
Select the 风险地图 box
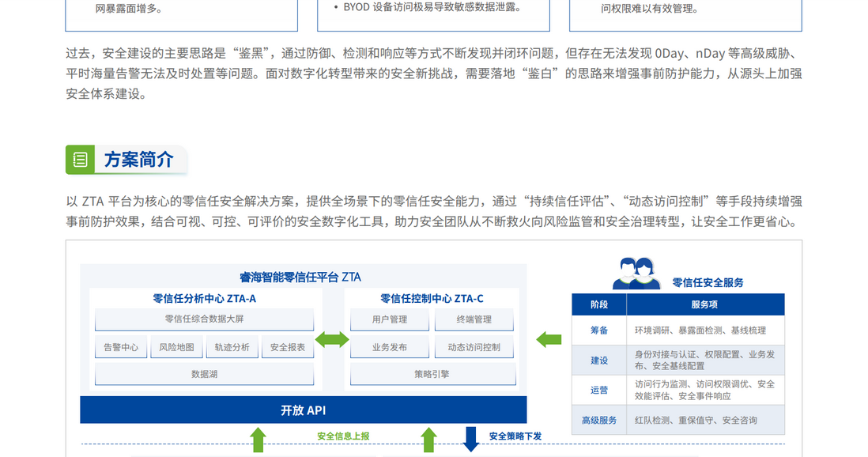pyautogui.click(x=176, y=347)
